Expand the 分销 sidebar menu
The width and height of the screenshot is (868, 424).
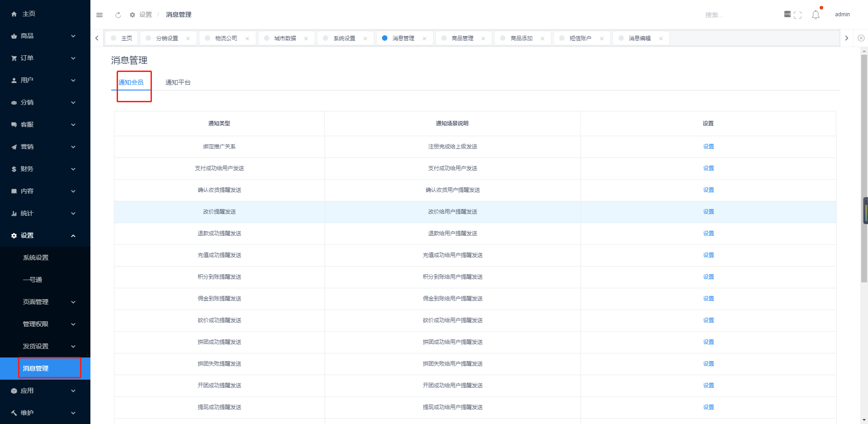45,102
